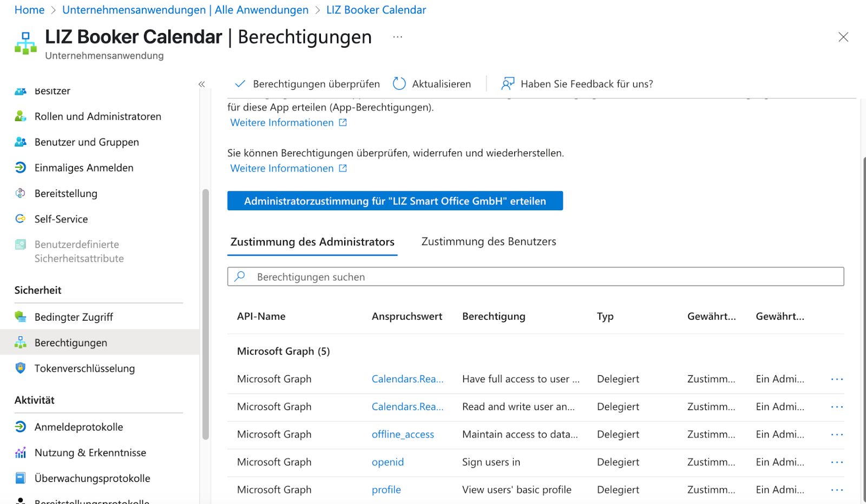Open the Calendars.Rea... link in the 'Read and write user' row
Viewport: 866px width, 504px height.
coord(408,407)
